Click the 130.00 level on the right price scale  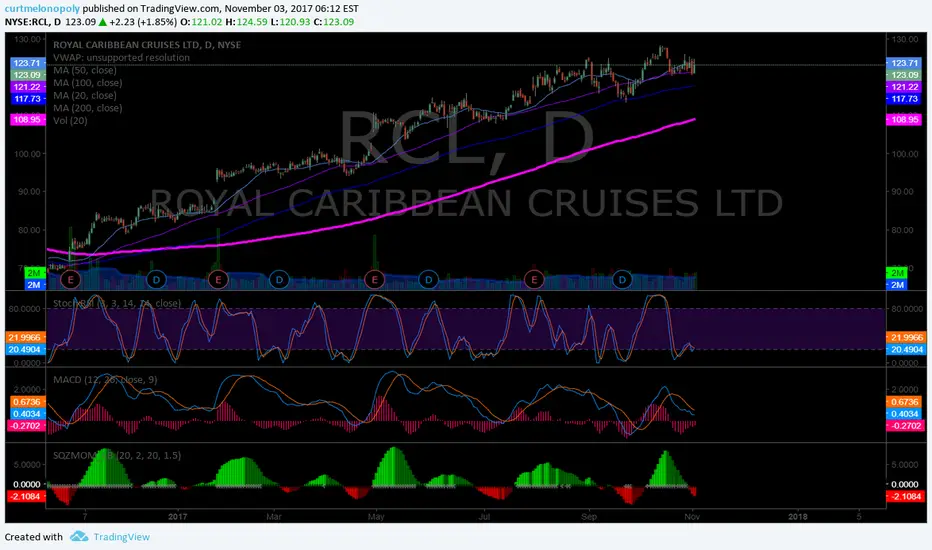pos(904,39)
